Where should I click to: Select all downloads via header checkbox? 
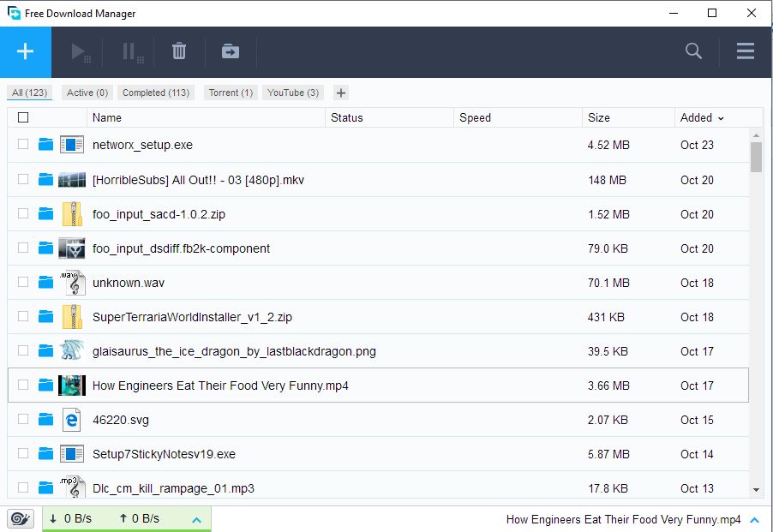22,117
